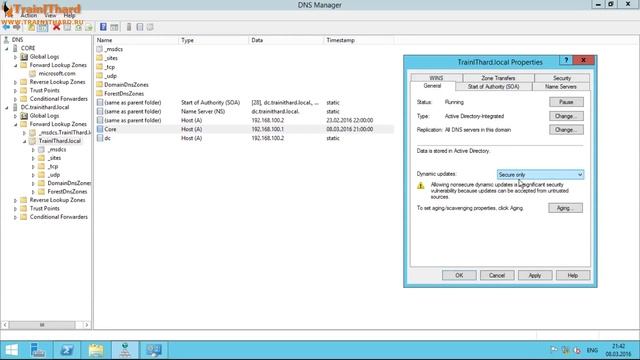Image resolution: width=640 pixels, height=360 pixels.
Task: Click the tree scrollbar left arrow
Action: pyautogui.click(x=5, y=325)
